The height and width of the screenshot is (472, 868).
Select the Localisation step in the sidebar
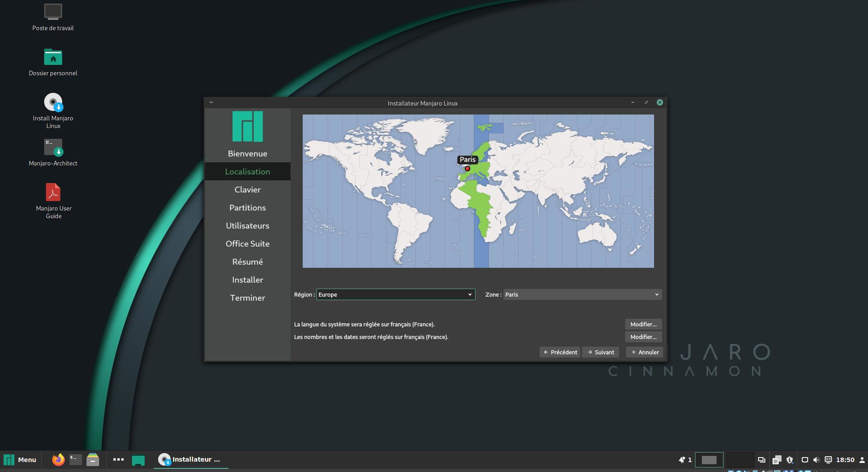pyautogui.click(x=247, y=172)
